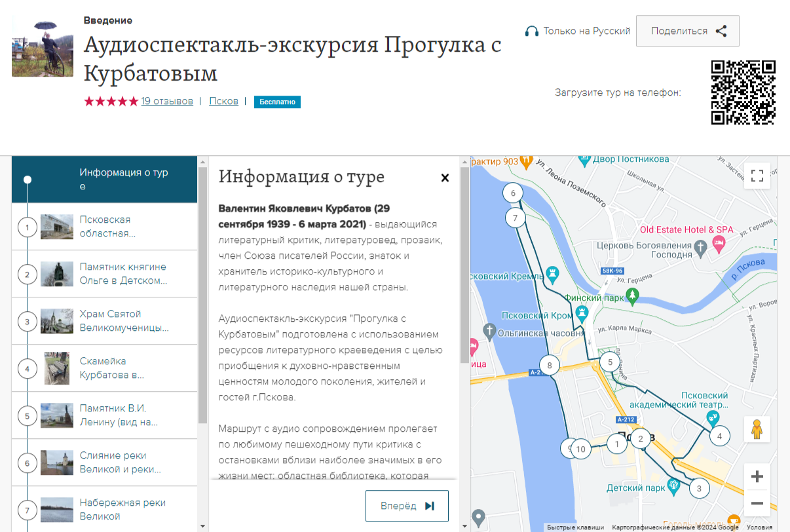Toggle fullscreen map view

pyautogui.click(x=757, y=176)
